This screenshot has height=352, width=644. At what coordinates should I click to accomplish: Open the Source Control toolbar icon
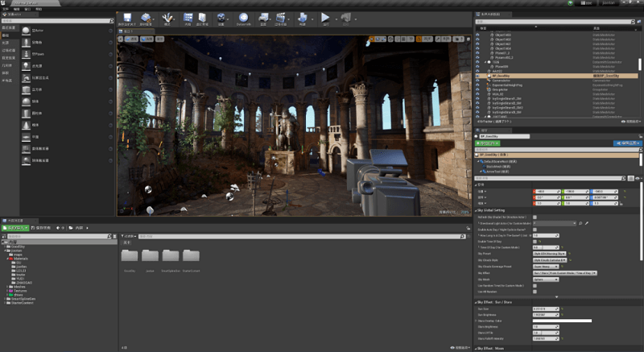point(147,19)
